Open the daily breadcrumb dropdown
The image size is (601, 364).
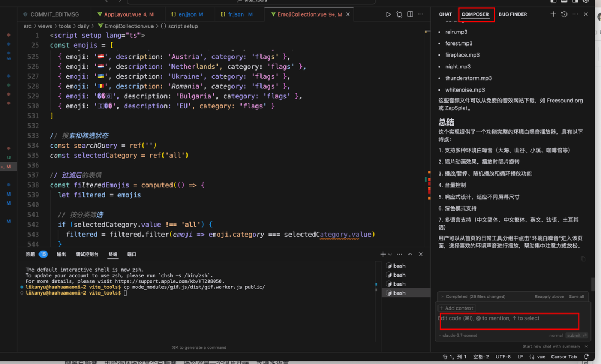[83, 26]
